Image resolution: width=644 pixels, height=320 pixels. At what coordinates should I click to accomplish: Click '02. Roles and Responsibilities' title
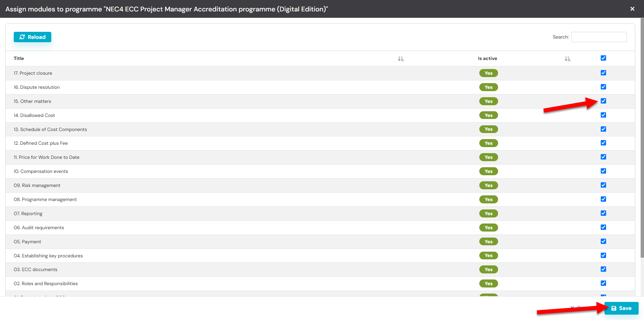click(46, 283)
